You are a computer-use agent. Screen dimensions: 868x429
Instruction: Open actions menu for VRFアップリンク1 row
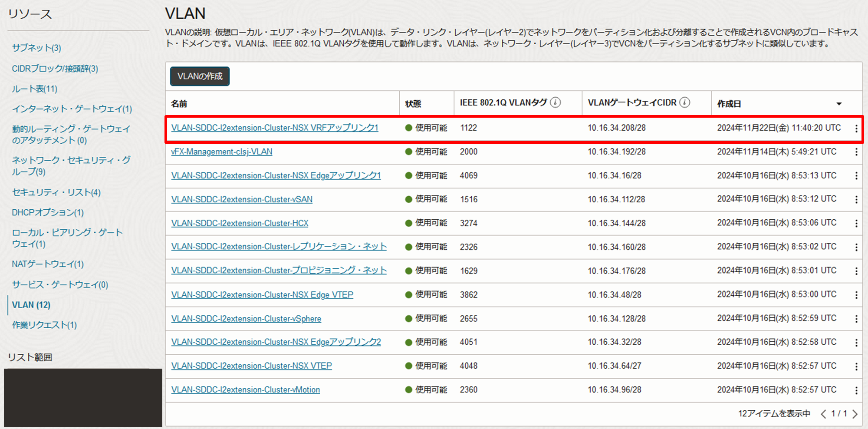coord(856,129)
